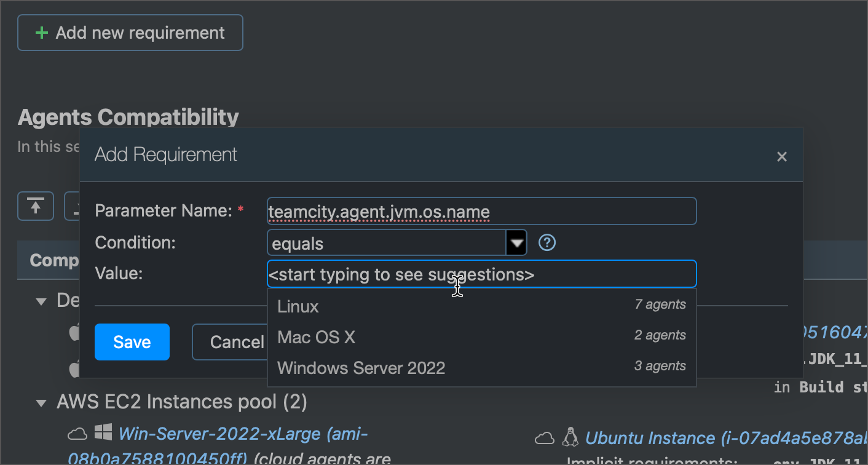The image size is (868, 465).
Task: Choose Mac OS X suggestion showing 2 agents
Action: (x=317, y=337)
